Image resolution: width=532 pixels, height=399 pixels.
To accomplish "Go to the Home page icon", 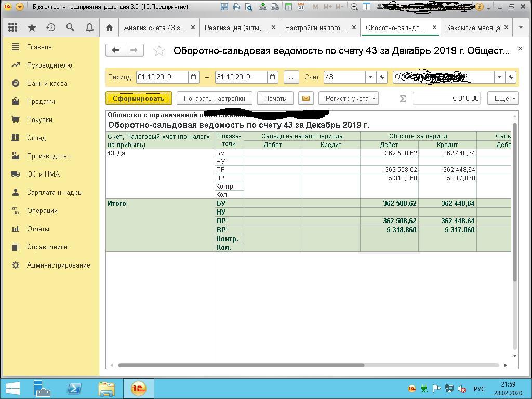I will pos(109,28).
